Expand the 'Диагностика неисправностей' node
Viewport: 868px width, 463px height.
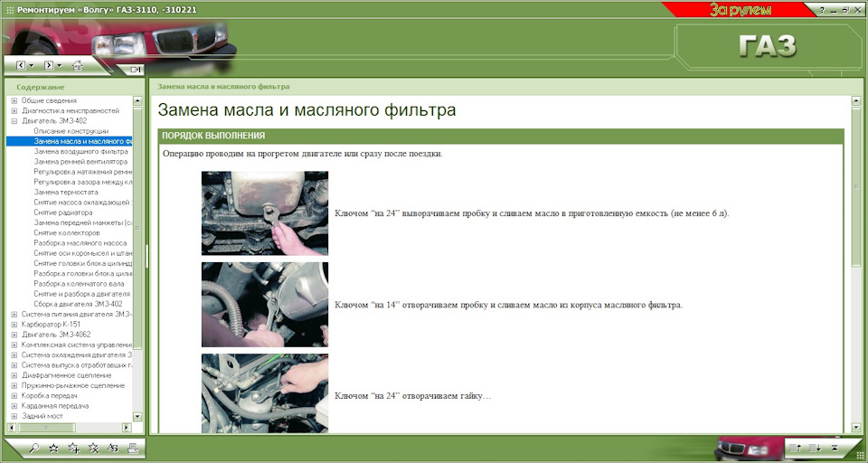[x=14, y=110]
